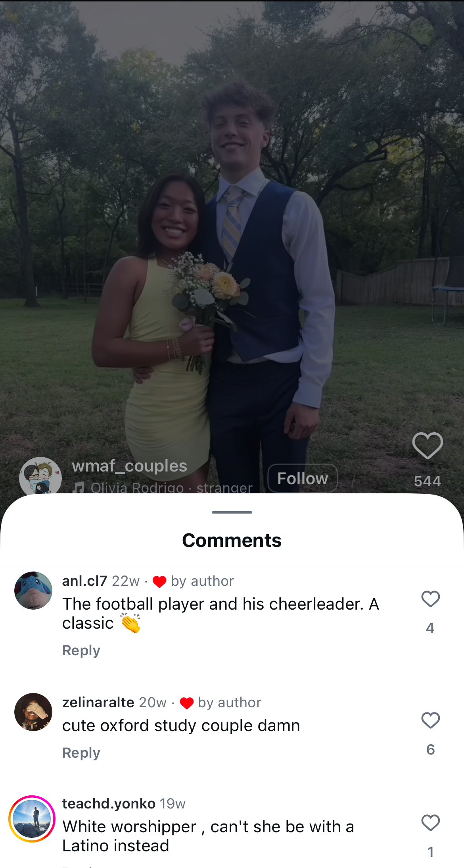Like teachd.yonko's comment
The height and width of the screenshot is (868, 464).
[430, 823]
